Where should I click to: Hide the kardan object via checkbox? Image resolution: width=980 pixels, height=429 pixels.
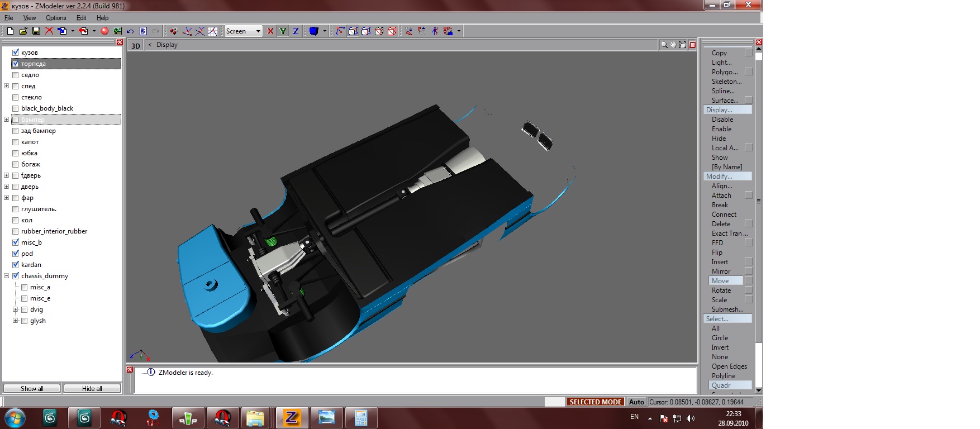[16, 265]
